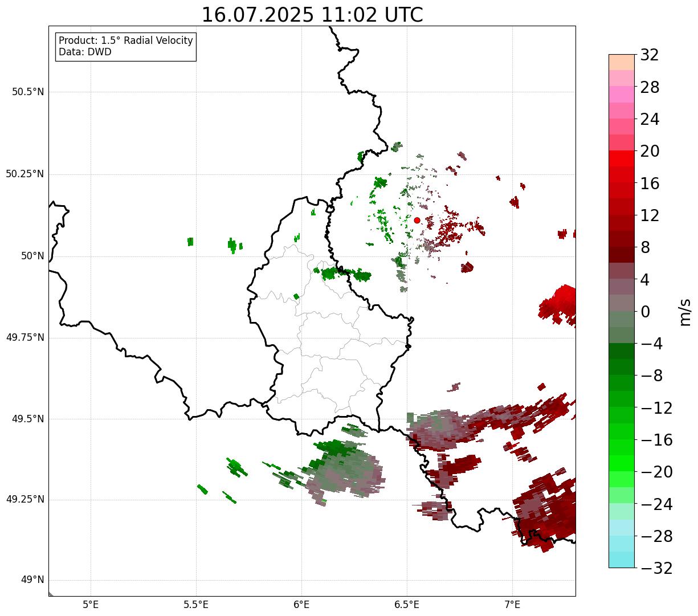Viewport: 698px width, 616px height.
Task: Click the m/s colorbar unit label
Action: (x=685, y=312)
